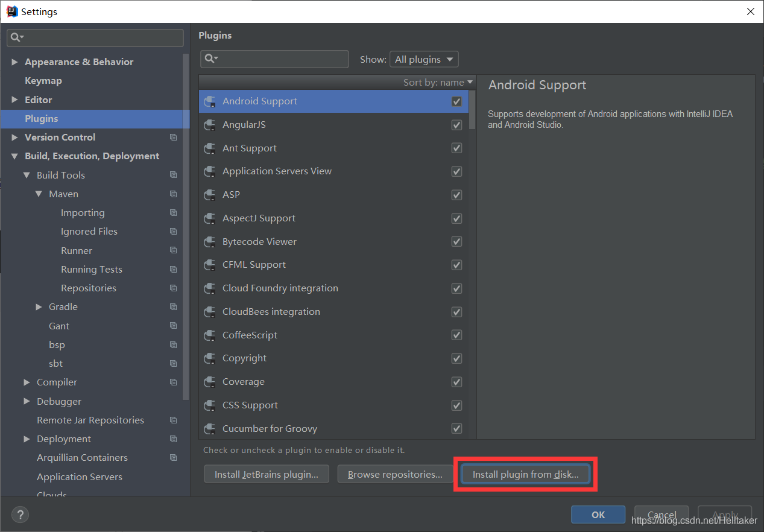Click project-level icon next to Remote Jar Repositories
Image resolution: width=764 pixels, height=532 pixels.
point(174,420)
